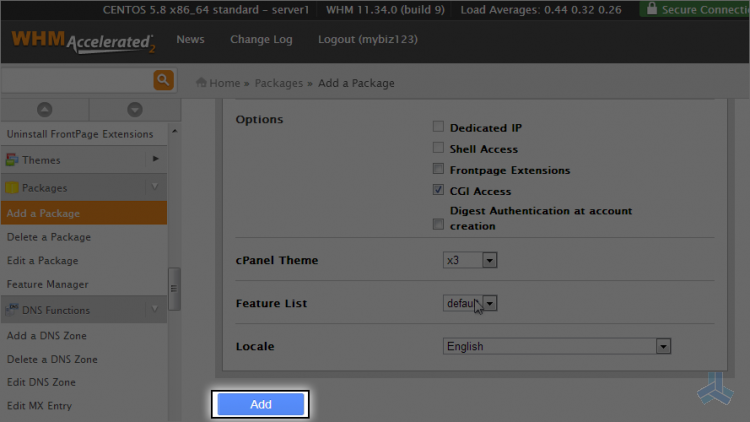Open the Edit MX Entry link

[x=39, y=406]
